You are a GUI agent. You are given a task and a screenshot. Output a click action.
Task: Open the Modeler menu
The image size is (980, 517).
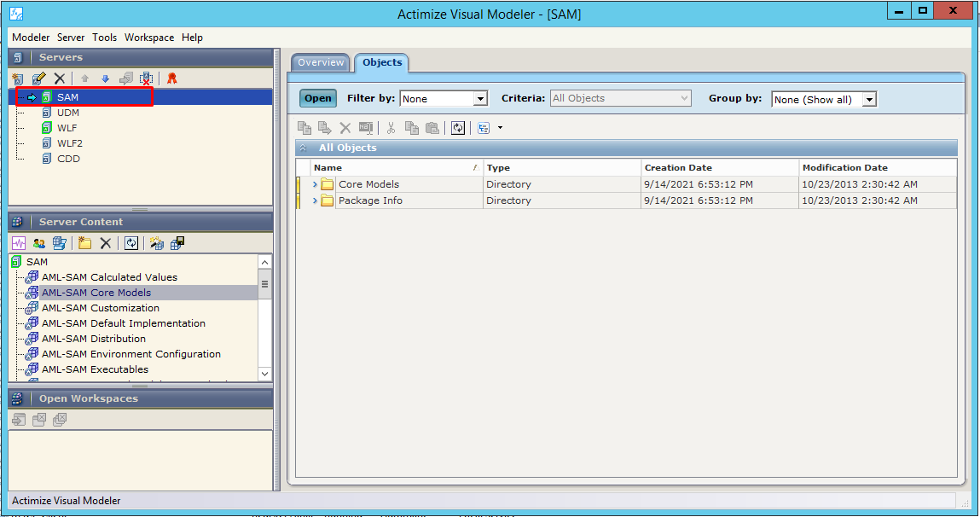tap(31, 38)
